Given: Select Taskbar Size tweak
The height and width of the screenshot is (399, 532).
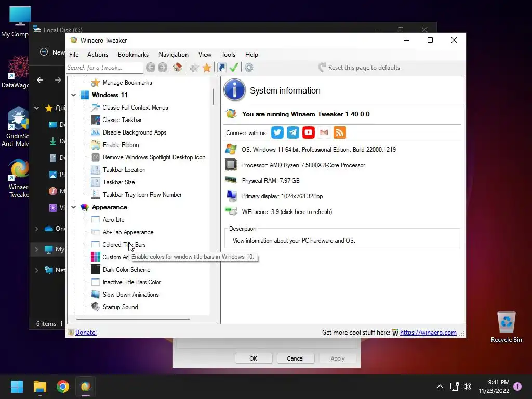Looking at the screenshot, I should pos(119,182).
